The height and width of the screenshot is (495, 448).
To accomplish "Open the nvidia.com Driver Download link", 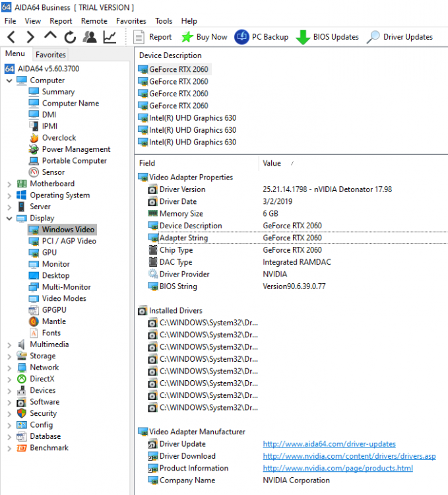I will (349, 456).
